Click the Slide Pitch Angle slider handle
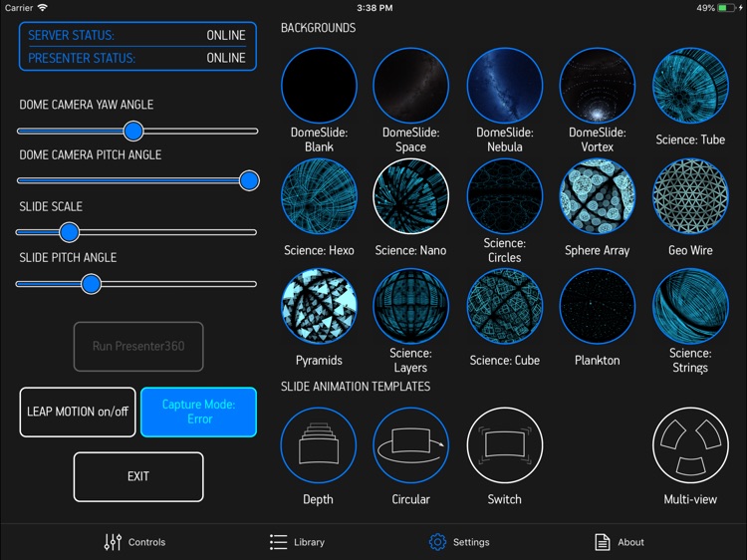The image size is (747, 560). tap(91, 284)
